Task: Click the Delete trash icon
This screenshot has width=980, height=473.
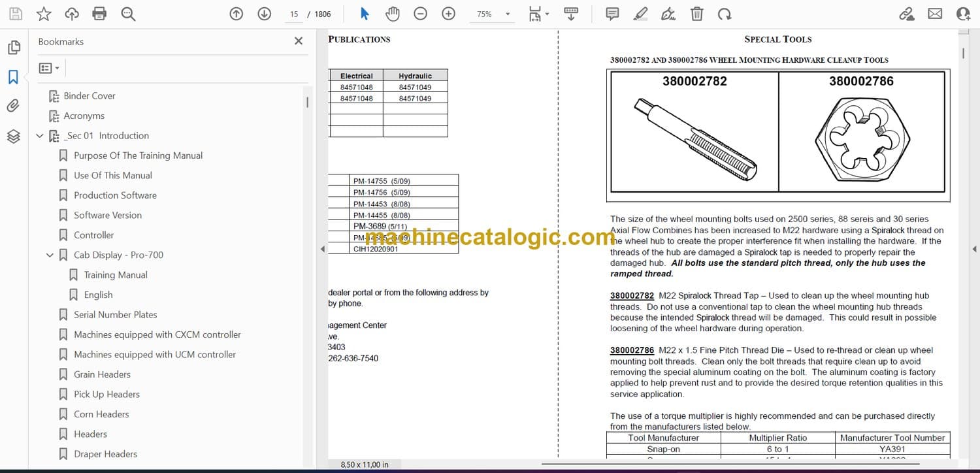Action: tap(697, 14)
